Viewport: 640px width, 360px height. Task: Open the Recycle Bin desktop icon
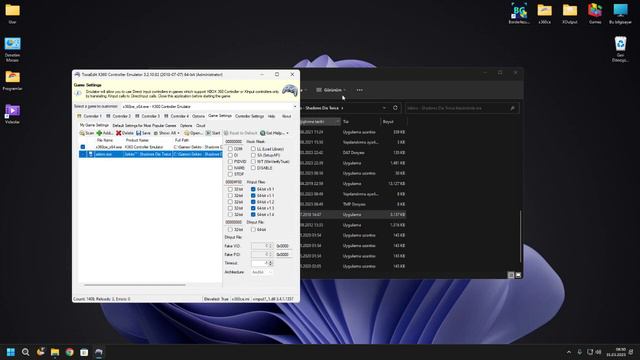point(620,49)
